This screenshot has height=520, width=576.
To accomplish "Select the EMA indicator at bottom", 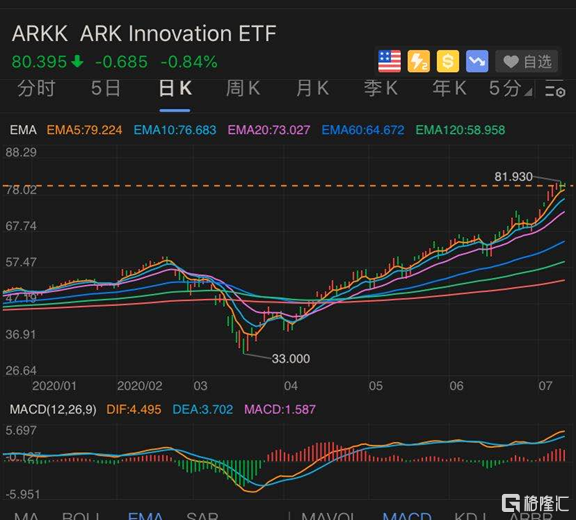I will (x=145, y=516).
